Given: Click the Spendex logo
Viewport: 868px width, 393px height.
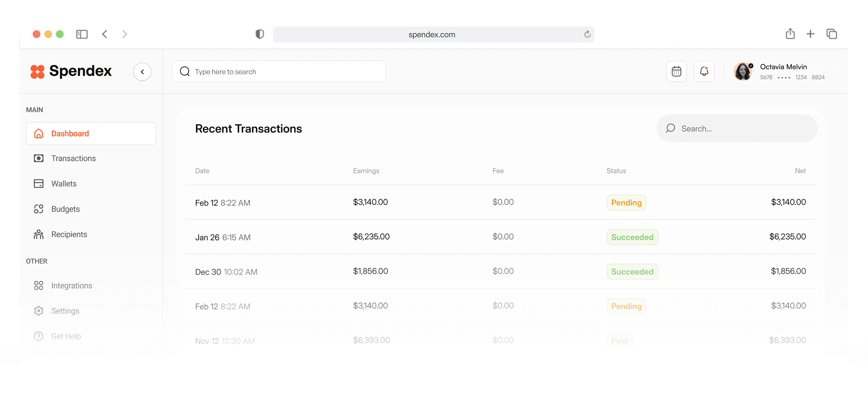Looking at the screenshot, I should [71, 72].
